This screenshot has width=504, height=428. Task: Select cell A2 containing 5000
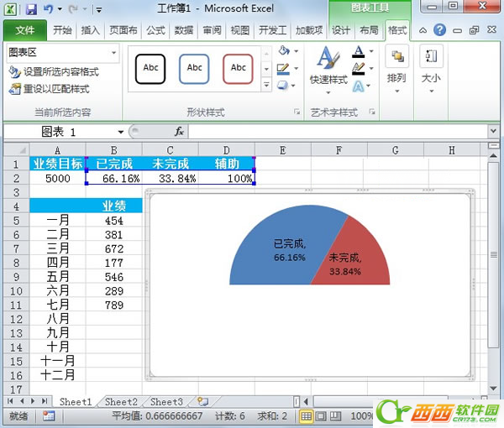point(57,178)
